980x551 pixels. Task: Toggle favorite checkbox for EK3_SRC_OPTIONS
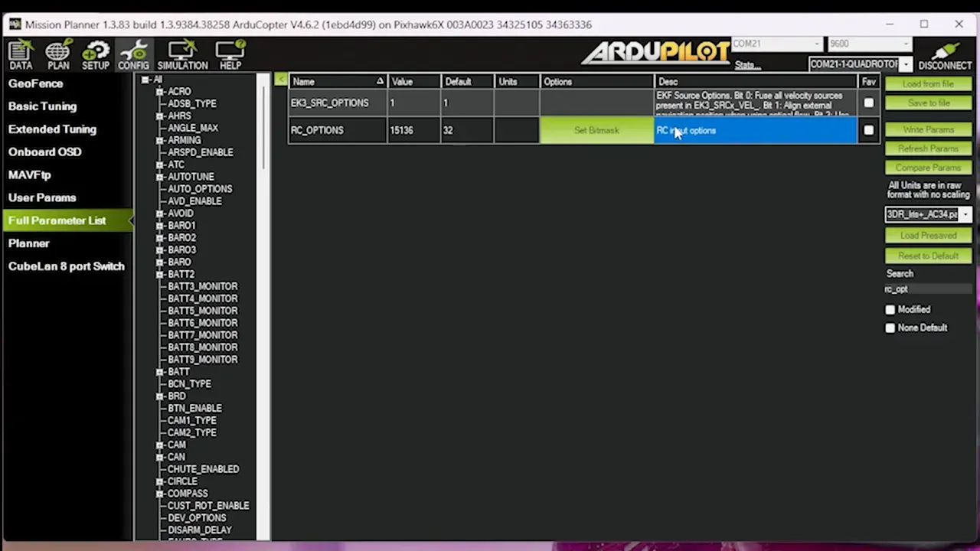point(868,103)
